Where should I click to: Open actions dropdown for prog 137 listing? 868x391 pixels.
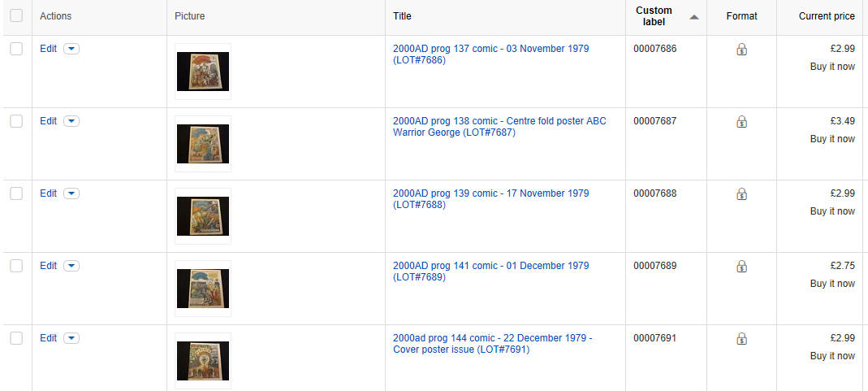click(x=71, y=49)
